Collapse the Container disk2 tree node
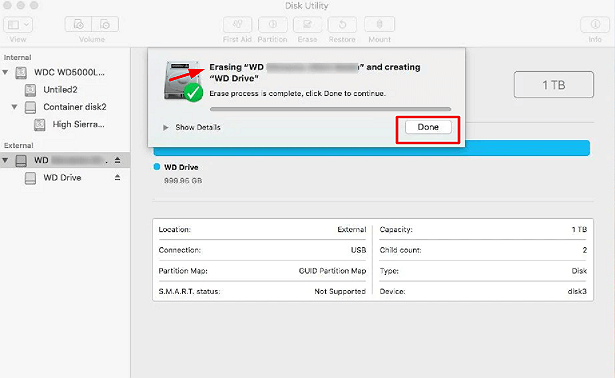Screen dimensions: 615x378 click(x=15, y=107)
